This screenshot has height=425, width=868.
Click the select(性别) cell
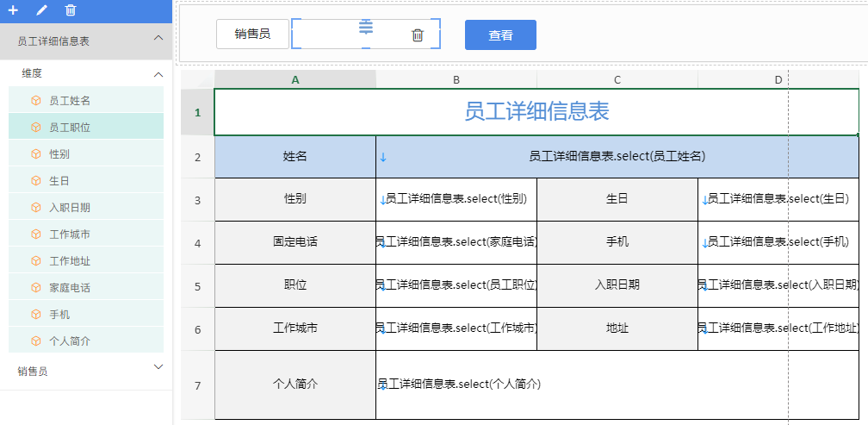(x=456, y=199)
